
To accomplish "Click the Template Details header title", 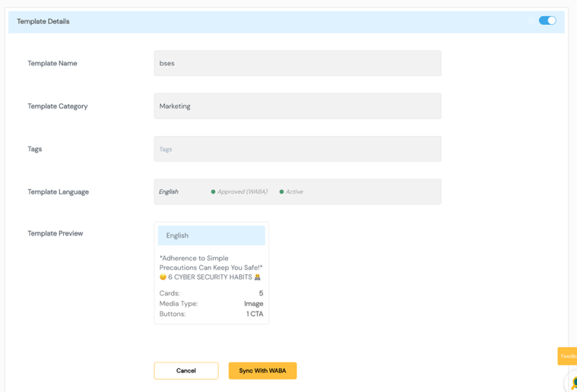I will 43,21.
